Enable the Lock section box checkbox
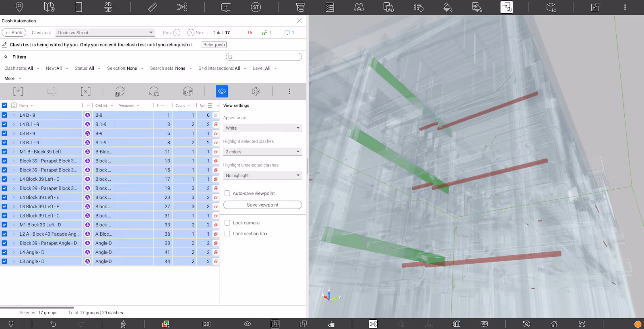This screenshot has width=644, height=329. [x=227, y=234]
